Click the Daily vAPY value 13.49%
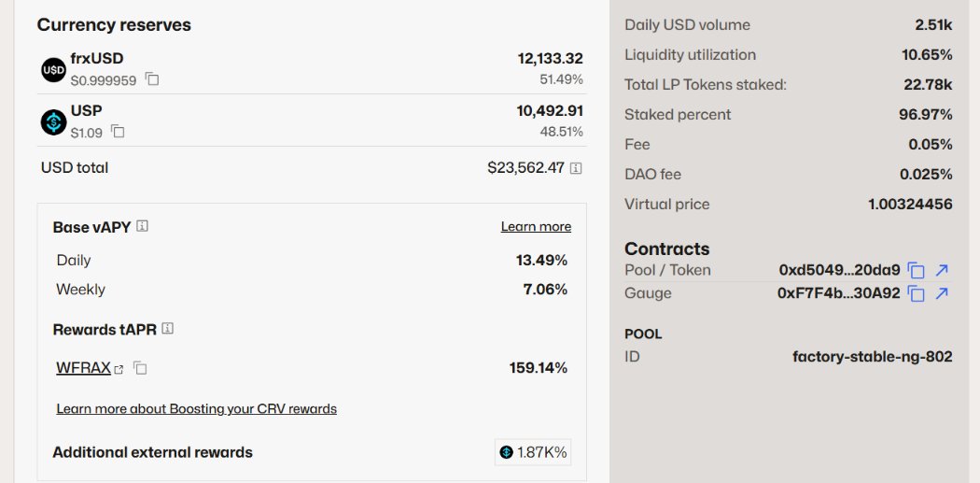980x483 pixels. (x=541, y=261)
